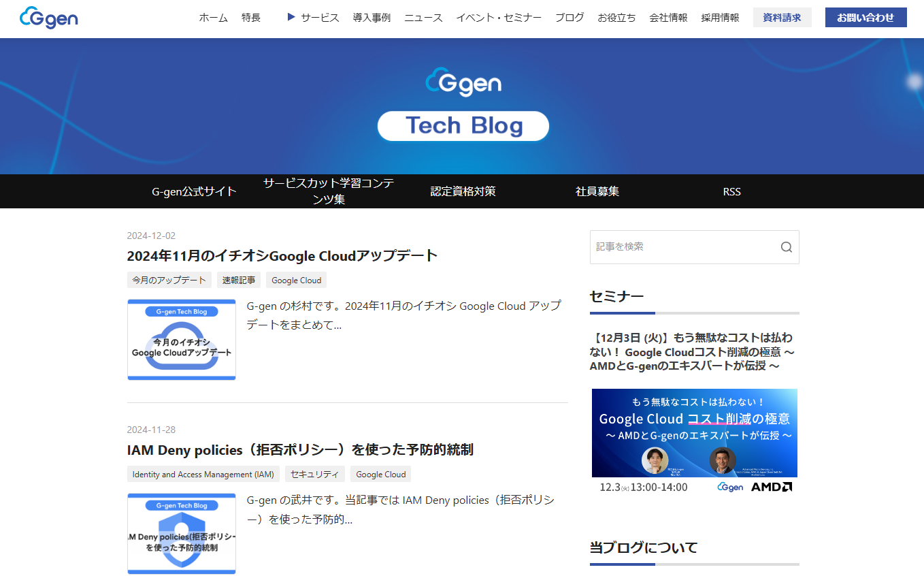Viewport: 924px width, 576px height.
Task: Click the 2024-11-28 date text
Action: tap(151, 430)
